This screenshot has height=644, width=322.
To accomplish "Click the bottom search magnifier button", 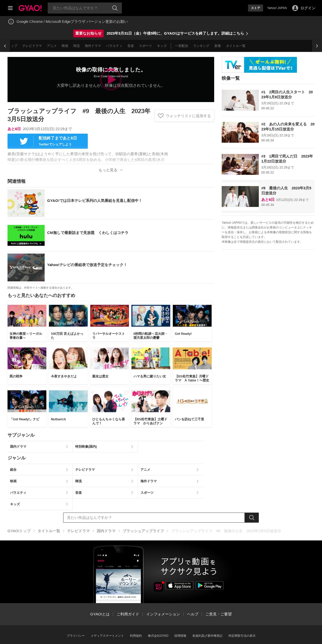I will pyautogui.click(x=252, y=518).
